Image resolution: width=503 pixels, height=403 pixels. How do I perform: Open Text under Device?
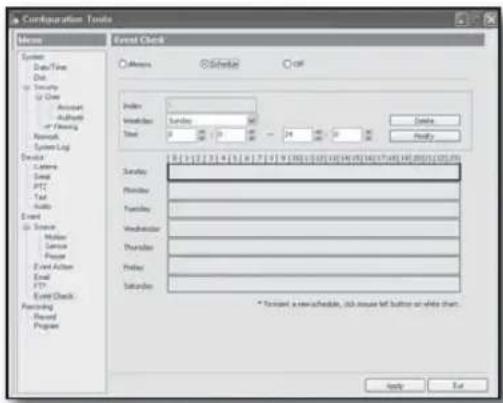pos(40,197)
